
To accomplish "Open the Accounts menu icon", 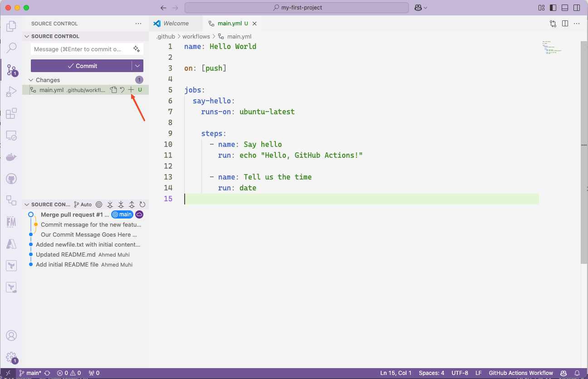I will click(11, 335).
